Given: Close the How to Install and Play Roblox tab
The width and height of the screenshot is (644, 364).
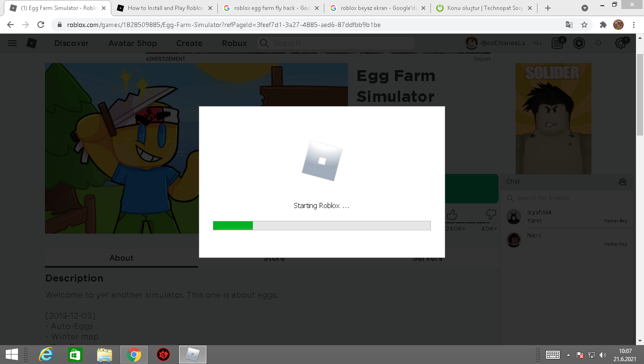Looking at the screenshot, I should [210, 8].
